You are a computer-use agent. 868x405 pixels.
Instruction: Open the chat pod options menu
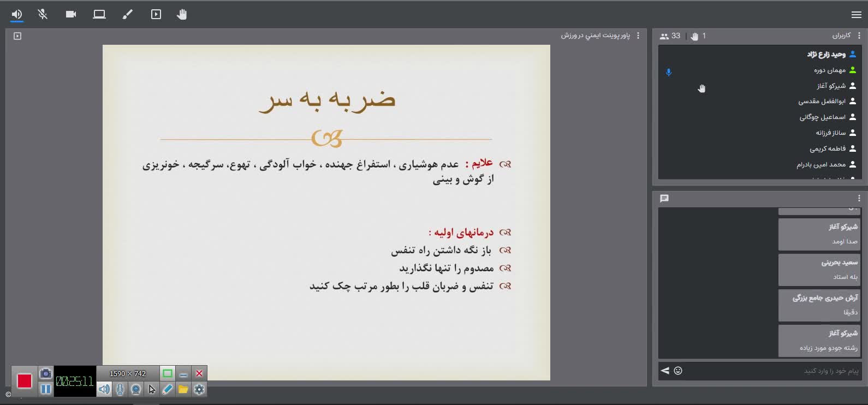pos(859,198)
